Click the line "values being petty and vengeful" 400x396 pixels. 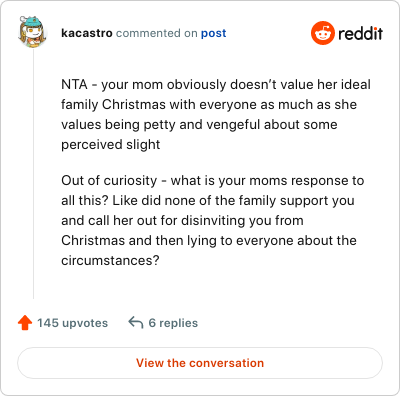(x=199, y=124)
